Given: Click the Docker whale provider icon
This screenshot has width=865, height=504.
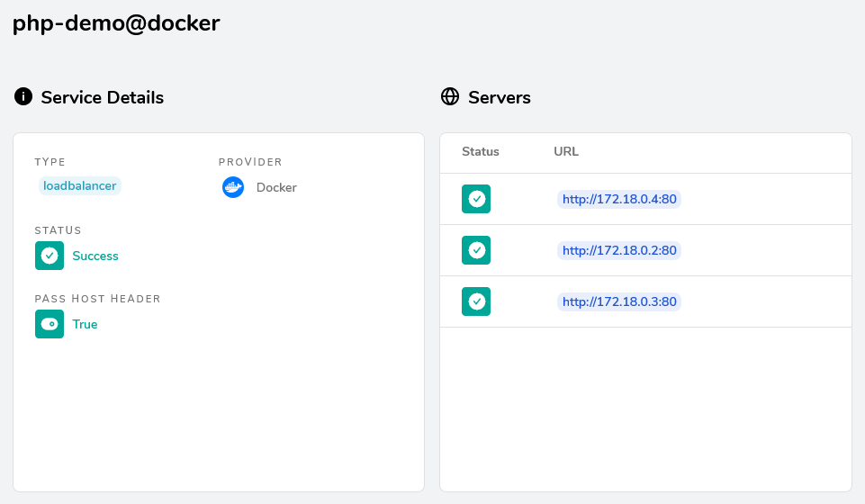Looking at the screenshot, I should 233,187.
